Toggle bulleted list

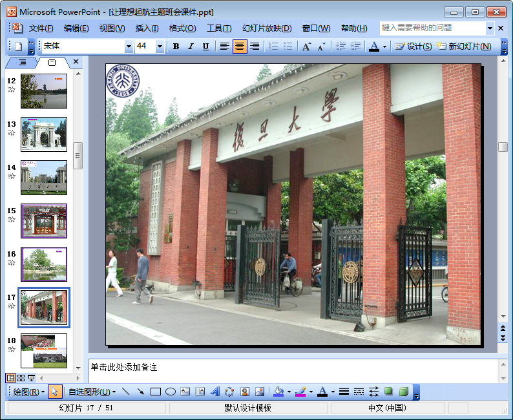[288, 47]
